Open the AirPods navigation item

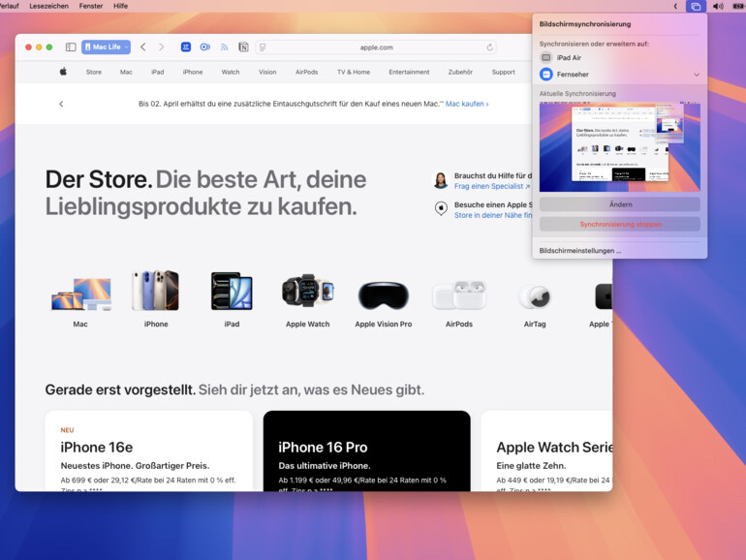pyautogui.click(x=306, y=72)
